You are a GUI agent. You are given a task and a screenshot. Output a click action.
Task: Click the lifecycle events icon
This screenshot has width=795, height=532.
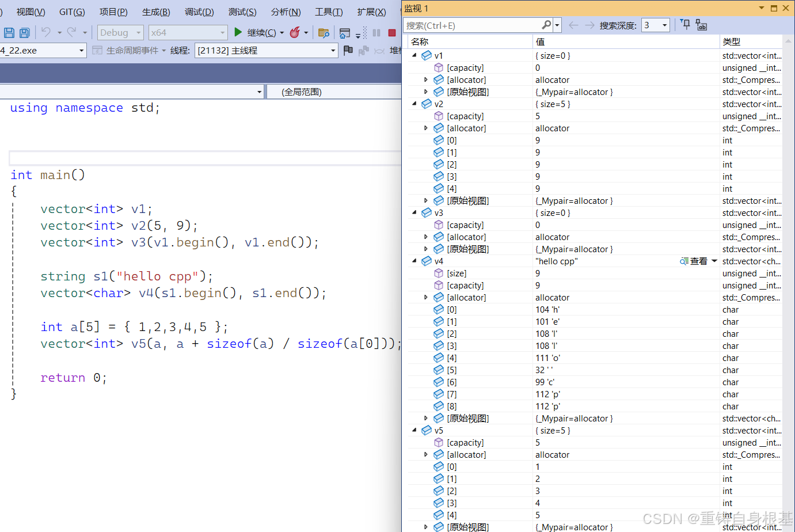pyautogui.click(x=97, y=50)
